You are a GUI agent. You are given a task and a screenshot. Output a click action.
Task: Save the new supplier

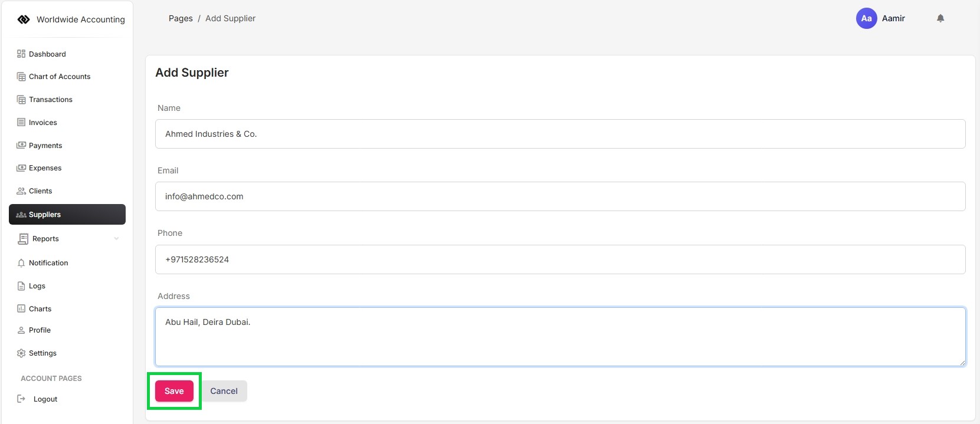(x=174, y=391)
